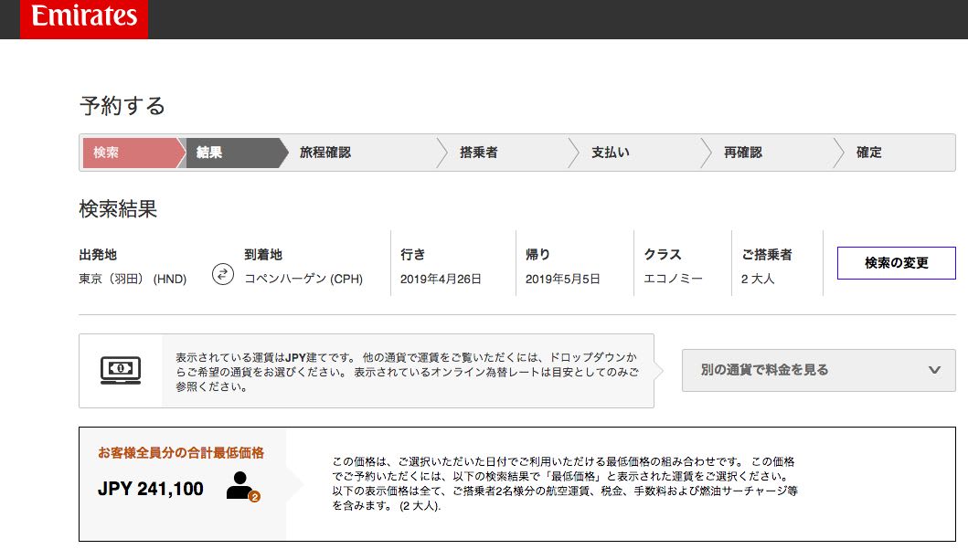Viewport: 968px width, 560px height.
Task: Click the lowest price explanation paragraph
Action: pyautogui.click(x=565, y=483)
